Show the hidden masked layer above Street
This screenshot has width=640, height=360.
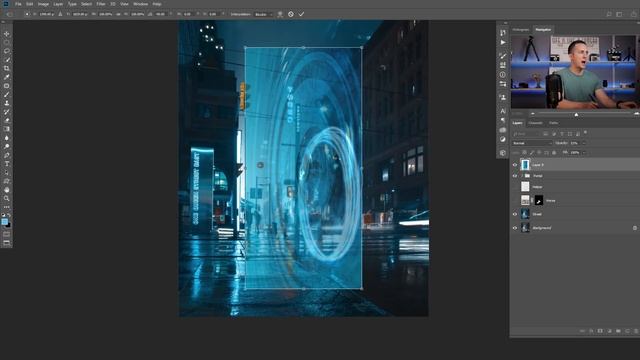click(515, 200)
